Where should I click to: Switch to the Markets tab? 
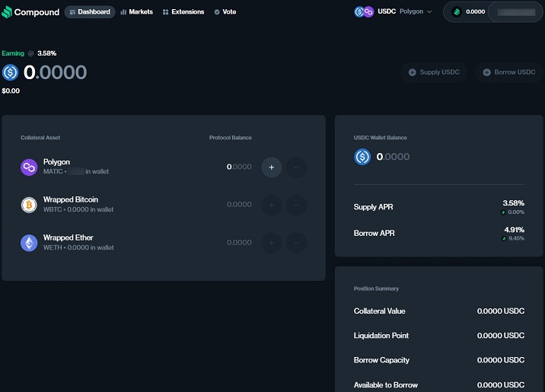(137, 12)
